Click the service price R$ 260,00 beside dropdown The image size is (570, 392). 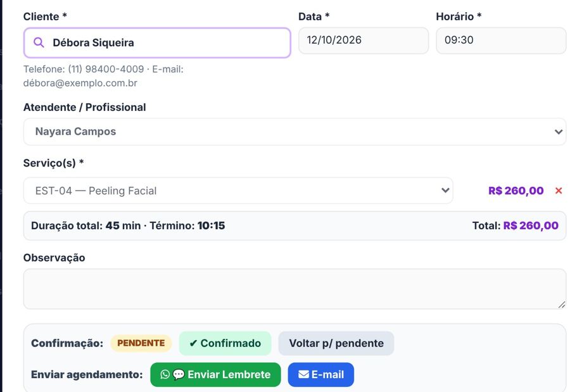coord(516,191)
